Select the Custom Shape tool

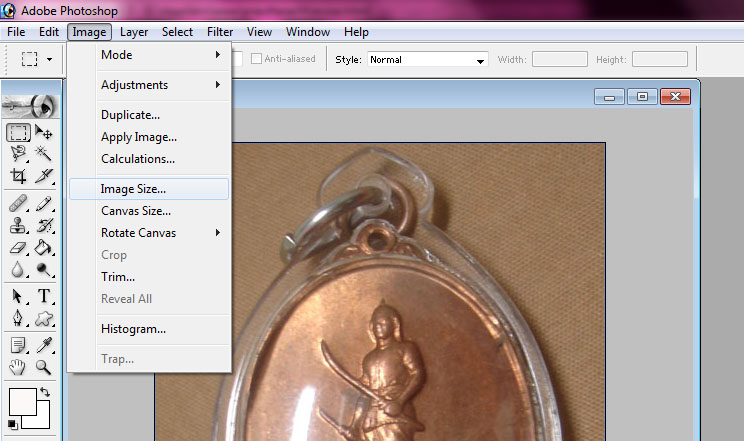(x=44, y=318)
